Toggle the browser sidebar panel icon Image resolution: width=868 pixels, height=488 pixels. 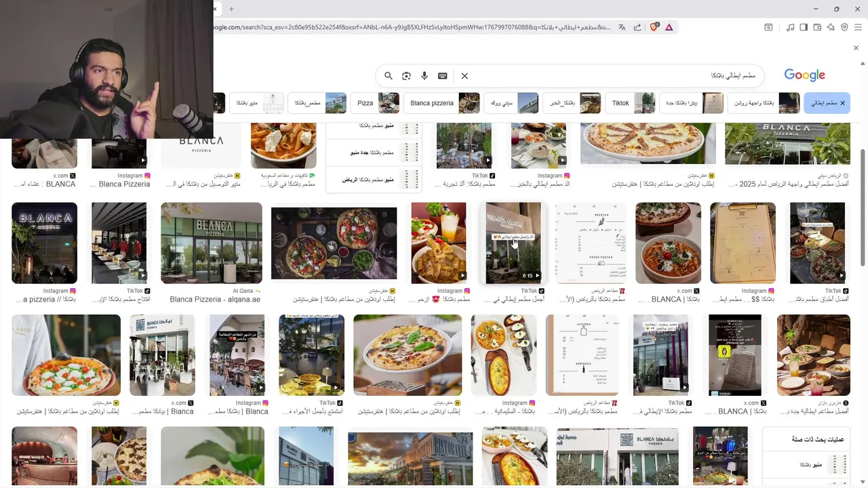click(804, 27)
